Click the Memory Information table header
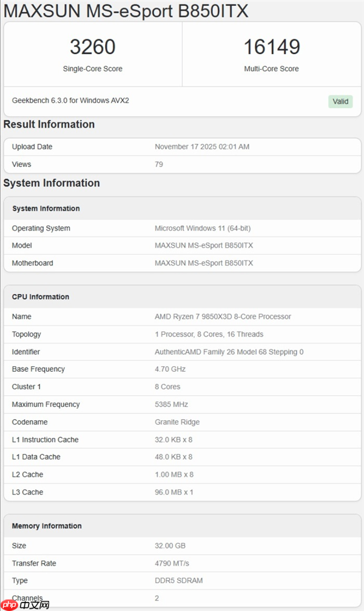364x611 pixels. click(x=47, y=526)
